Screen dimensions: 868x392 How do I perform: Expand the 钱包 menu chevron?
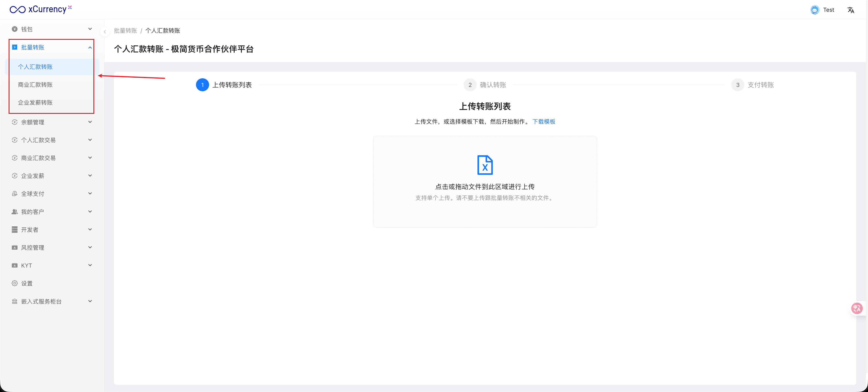(x=90, y=29)
